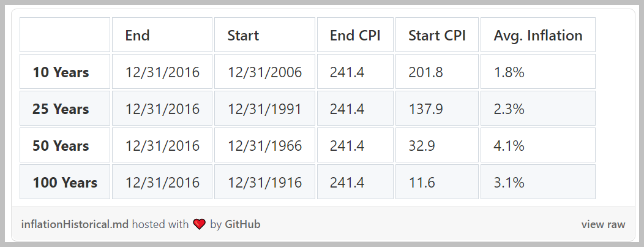
Task: Select the '25 Years' row label
Action: click(61, 109)
